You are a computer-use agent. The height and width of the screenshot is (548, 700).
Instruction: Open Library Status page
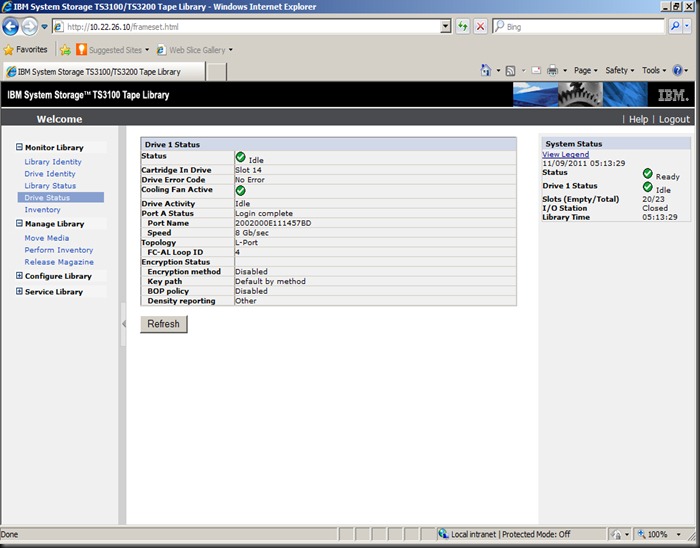[x=50, y=186]
